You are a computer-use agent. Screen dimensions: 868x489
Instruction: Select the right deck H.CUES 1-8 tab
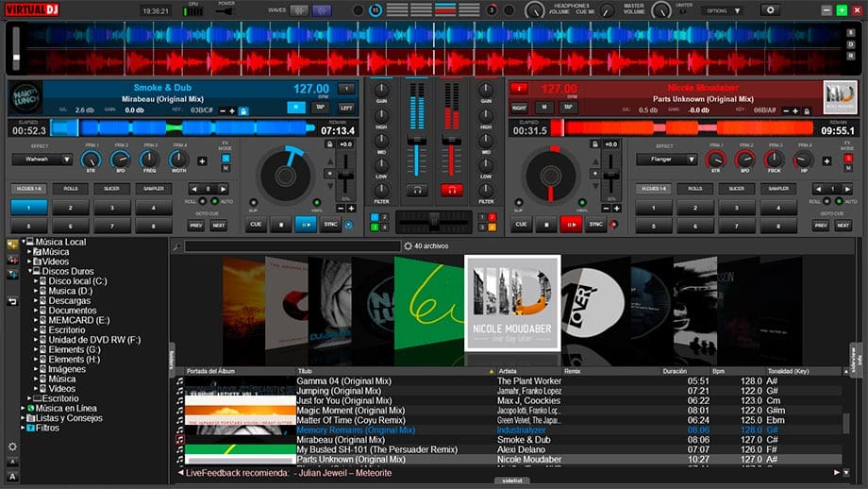tap(653, 189)
